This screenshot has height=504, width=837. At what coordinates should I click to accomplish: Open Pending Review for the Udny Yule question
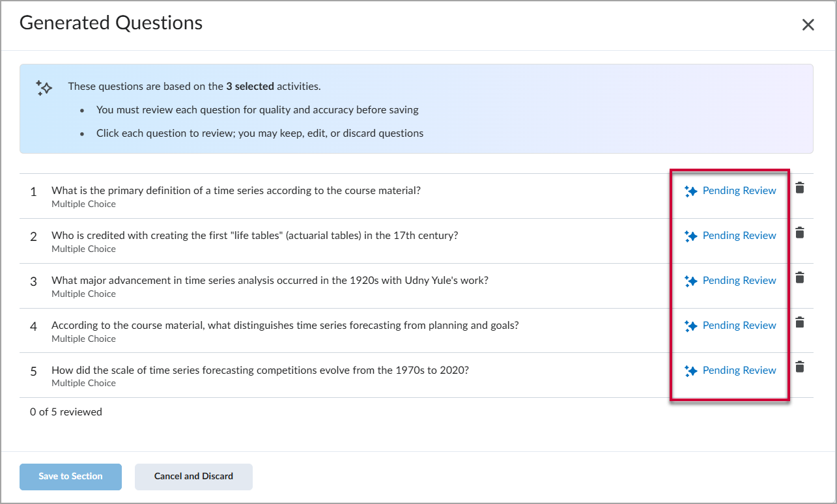coord(739,281)
